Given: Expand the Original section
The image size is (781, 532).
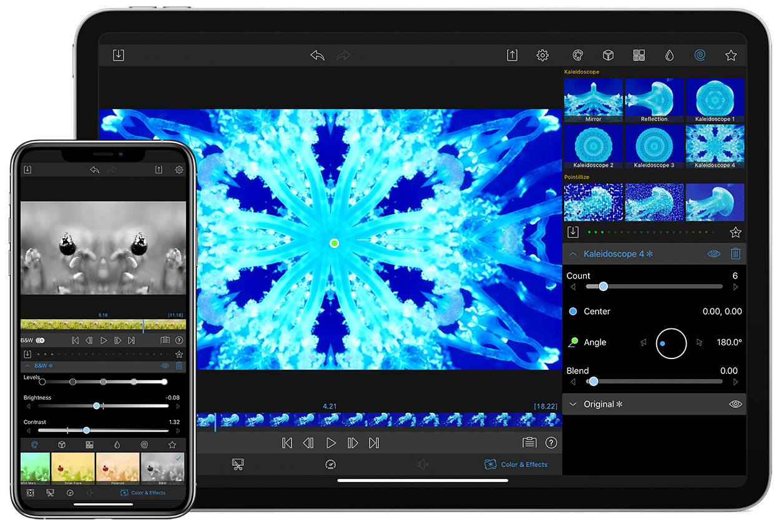Looking at the screenshot, I should [572, 404].
